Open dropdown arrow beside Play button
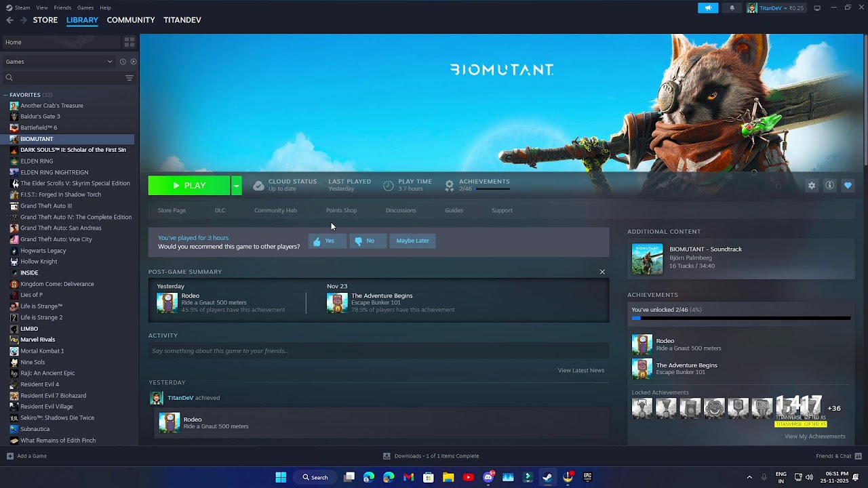This screenshot has width=868, height=488. click(236, 185)
